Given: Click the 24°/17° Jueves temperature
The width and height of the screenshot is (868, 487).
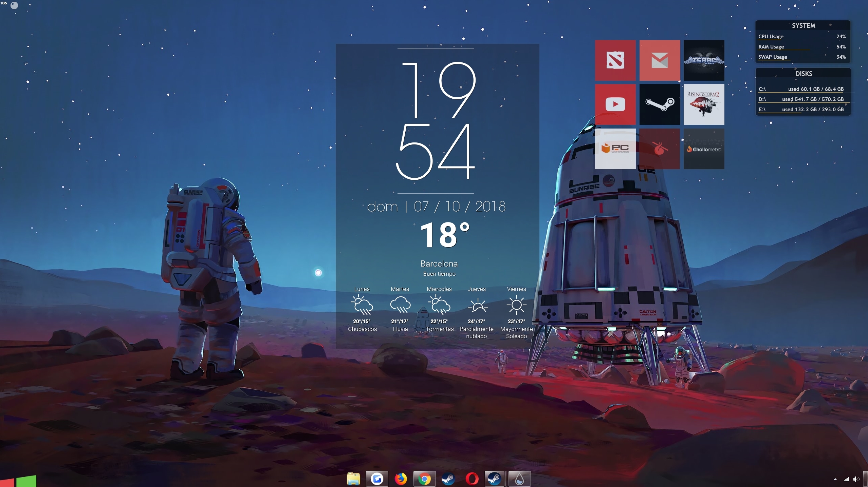Looking at the screenshot, I should [476, 321].
